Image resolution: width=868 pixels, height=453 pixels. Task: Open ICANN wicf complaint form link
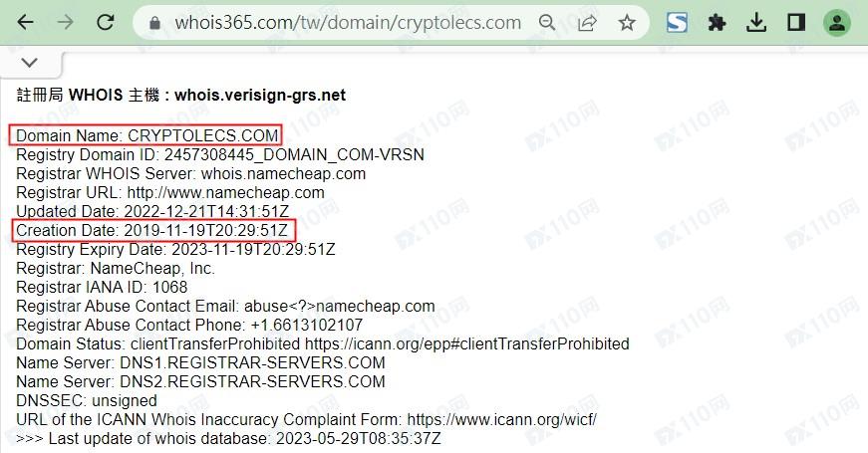(501, 419)
